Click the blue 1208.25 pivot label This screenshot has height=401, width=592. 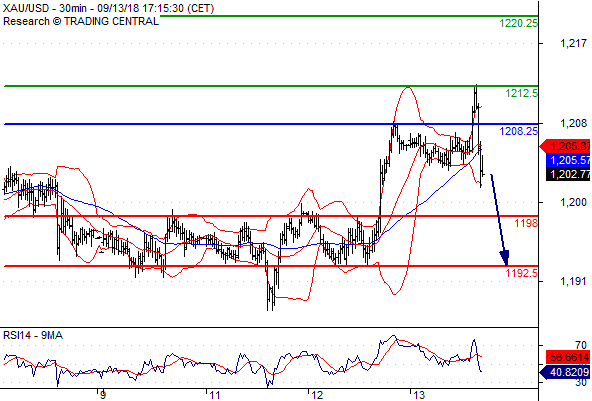[x=518, y=131]
